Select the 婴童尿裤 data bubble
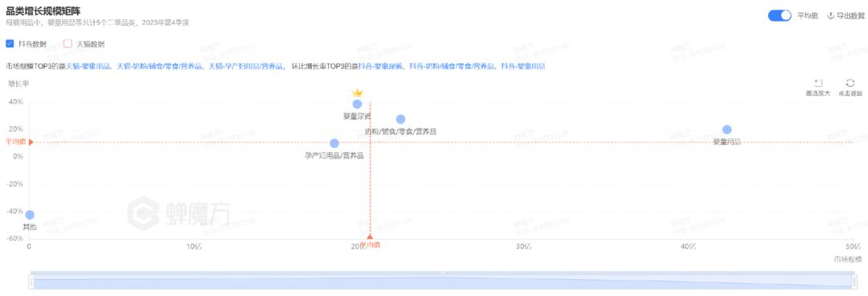The width and height of the screenshot is (868, 296). tap(357, 104)
